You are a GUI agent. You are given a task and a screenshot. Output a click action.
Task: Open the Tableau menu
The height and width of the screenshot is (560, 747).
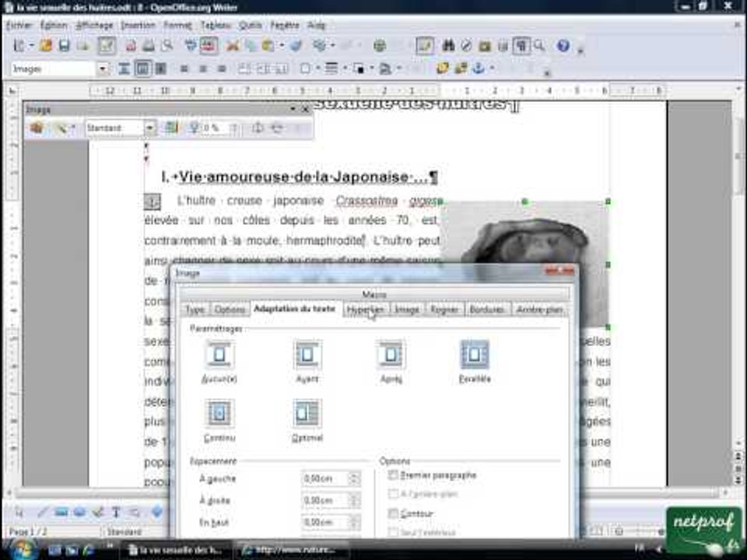[x=216, y=25]
